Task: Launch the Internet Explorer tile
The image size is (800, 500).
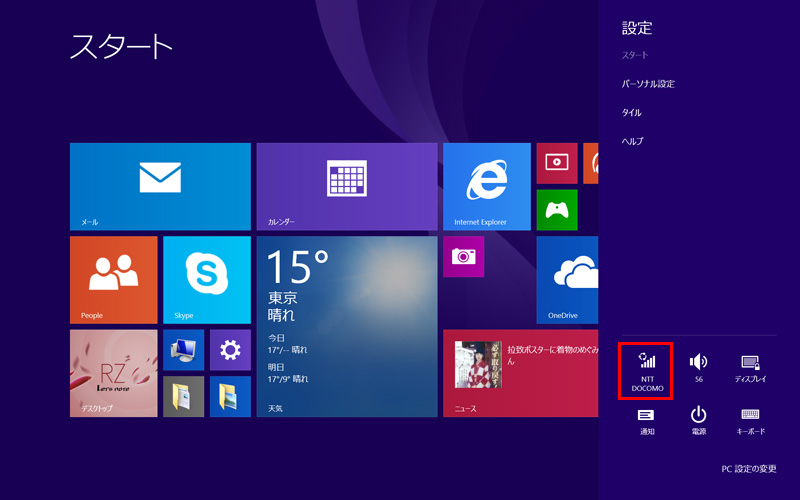Action: pos(487,186)
